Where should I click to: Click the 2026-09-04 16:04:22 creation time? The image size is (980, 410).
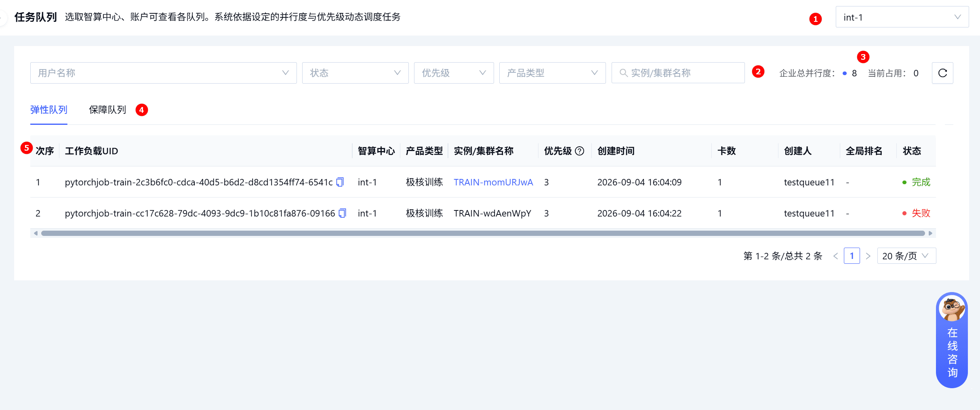click(639, 213)
